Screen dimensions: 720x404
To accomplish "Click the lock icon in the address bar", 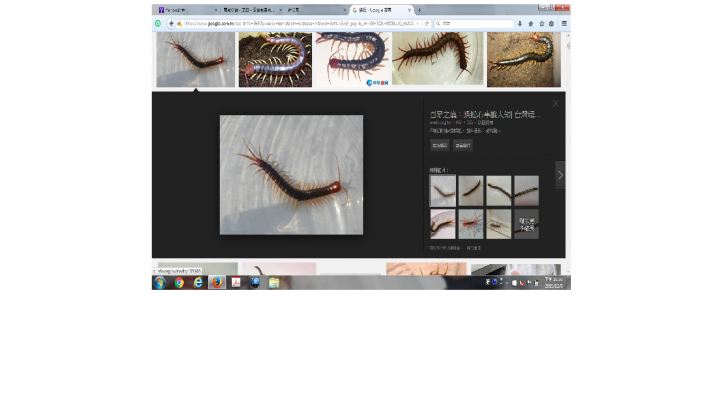I will pos(180,23).
